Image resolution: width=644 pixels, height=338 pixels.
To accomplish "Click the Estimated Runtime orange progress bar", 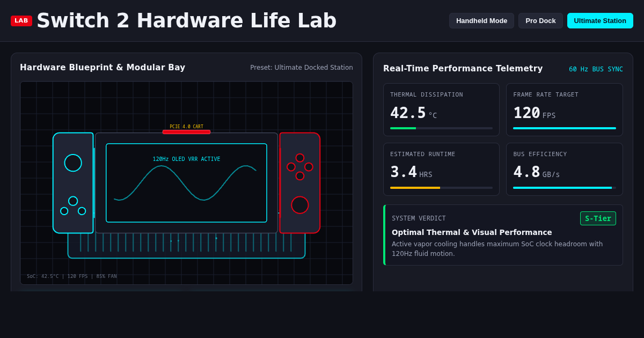I will 441,188.
